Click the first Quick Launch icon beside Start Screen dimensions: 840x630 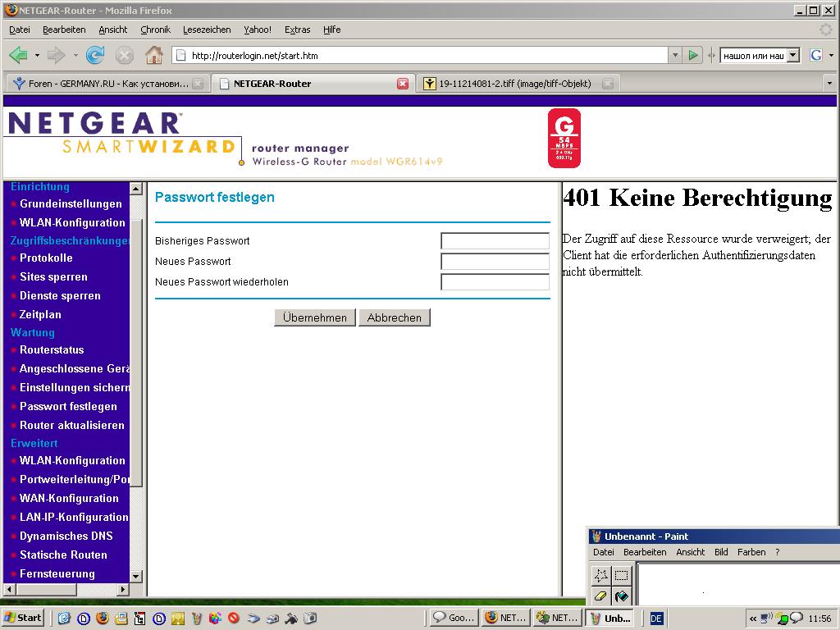tap(64, 619)
